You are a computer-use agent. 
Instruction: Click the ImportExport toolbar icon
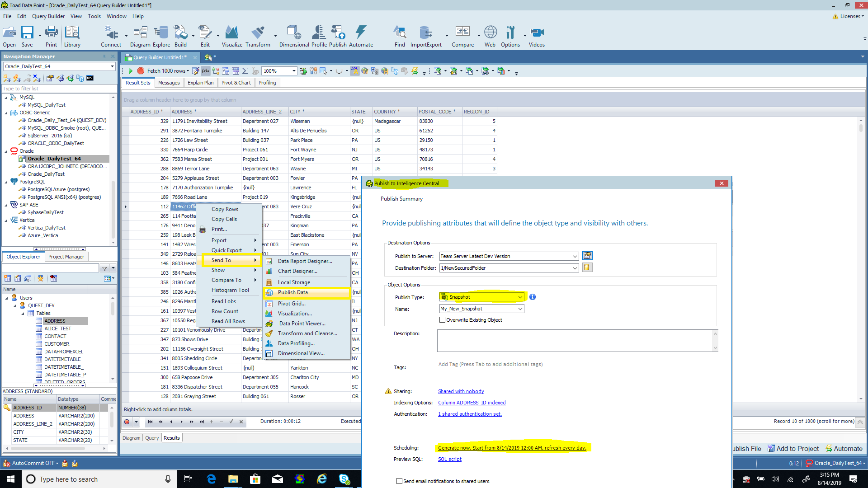point(426,36)
